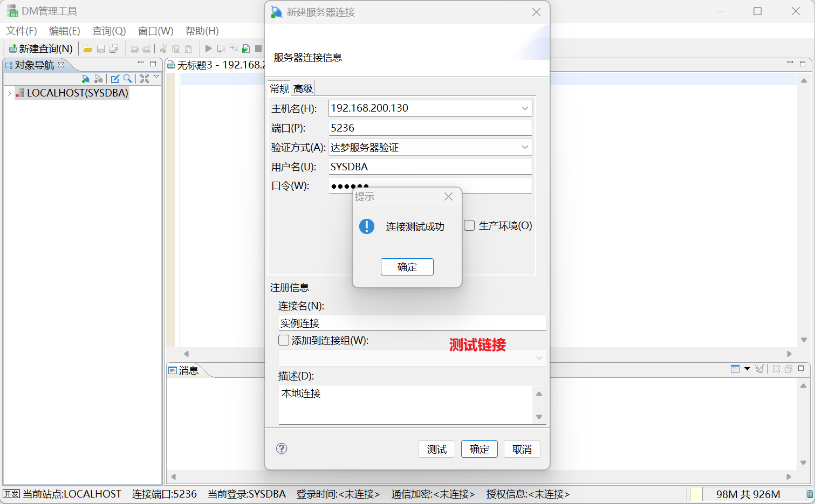Click the blue edit pencil icon in navigator
815x504 pixels.
115,79
